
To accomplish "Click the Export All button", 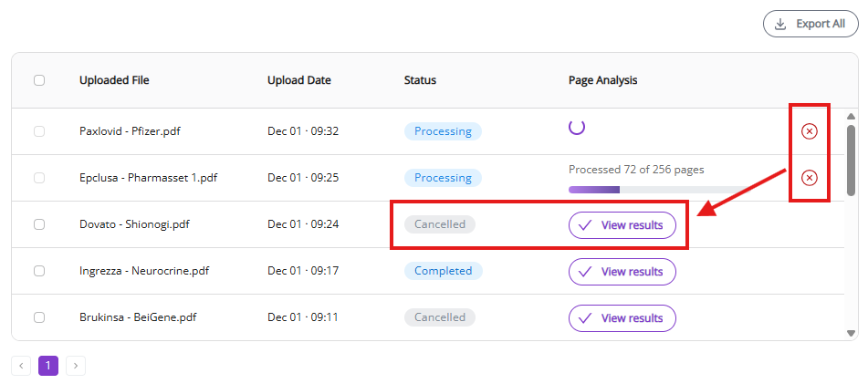I will coord(810,25).
